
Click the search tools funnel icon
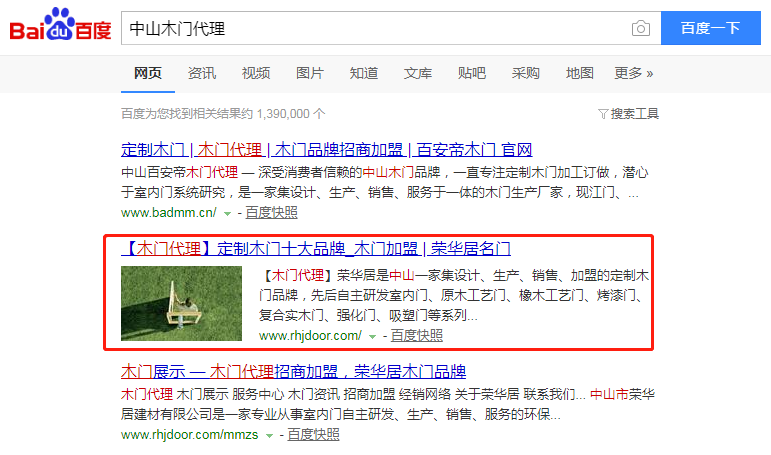[x=603, y=114]
